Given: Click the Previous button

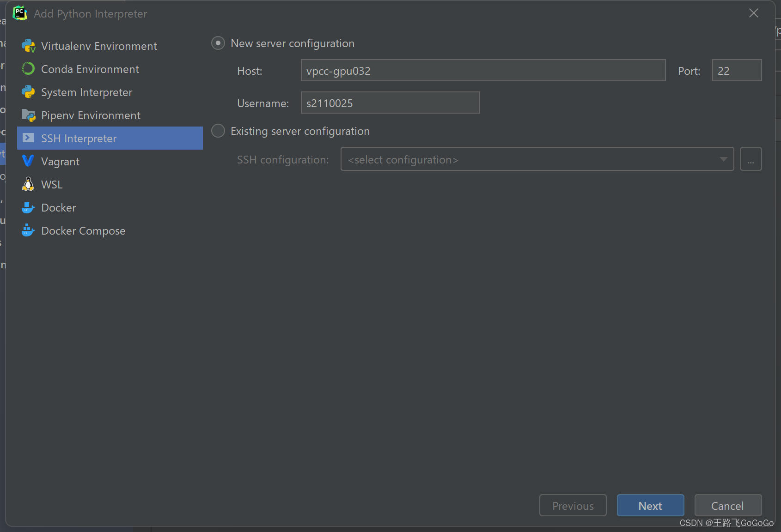Looking at the screenshot, I should (573, 505).
